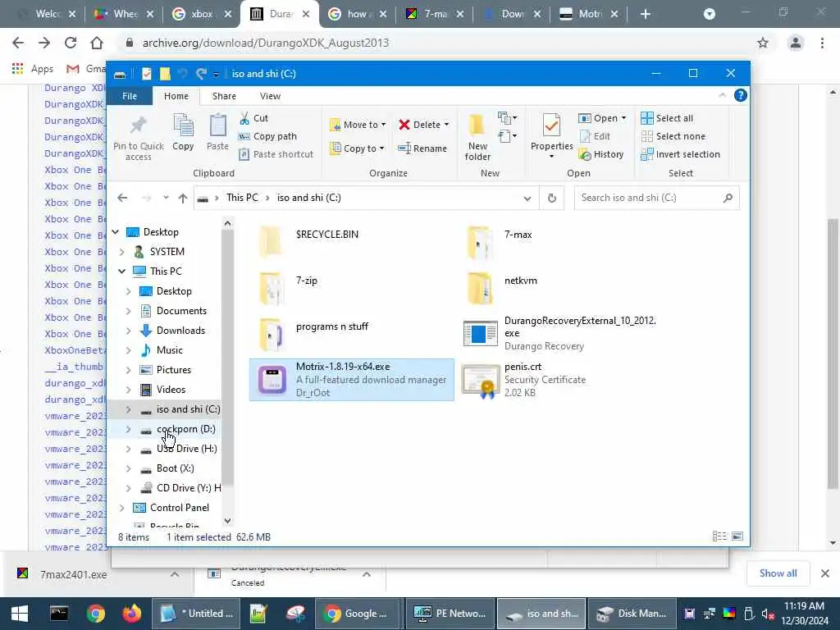Viewport: 840px width, 630px height.
Task: Select Pictures in navigation pane
Action: [x=174, y=370]
